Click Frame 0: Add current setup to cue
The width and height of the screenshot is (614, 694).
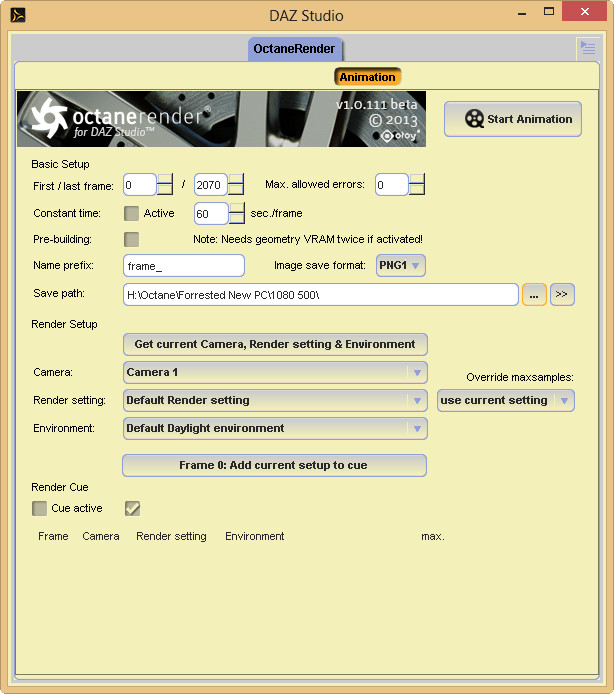(x=274, y=465)
